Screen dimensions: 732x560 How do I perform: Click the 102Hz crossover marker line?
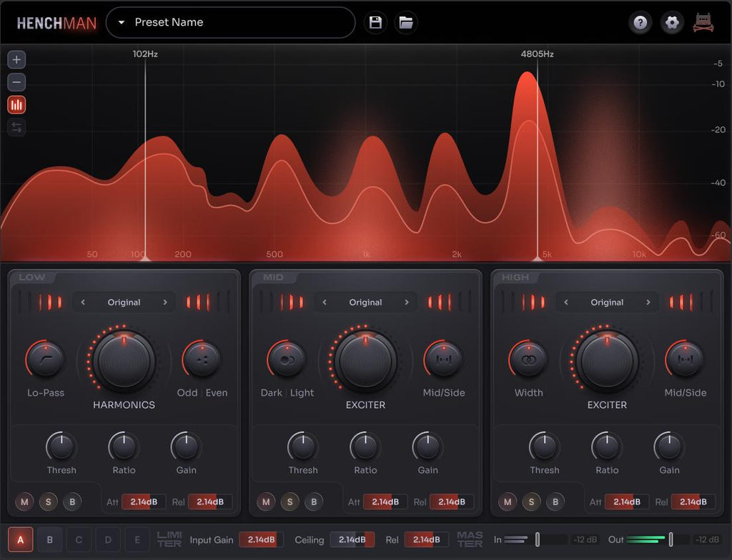(145, 159)
